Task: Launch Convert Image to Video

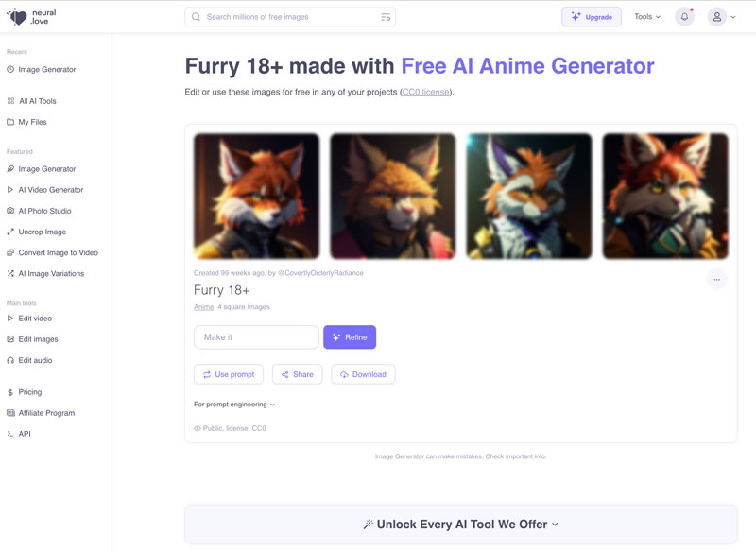Action: (x=58, y=251)
